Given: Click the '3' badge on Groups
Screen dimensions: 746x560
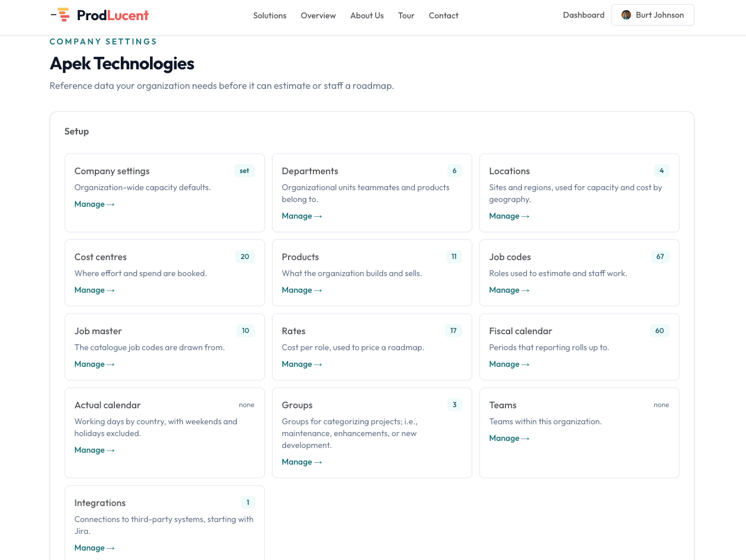Looking at the screenshot, I should click(454, 405).
